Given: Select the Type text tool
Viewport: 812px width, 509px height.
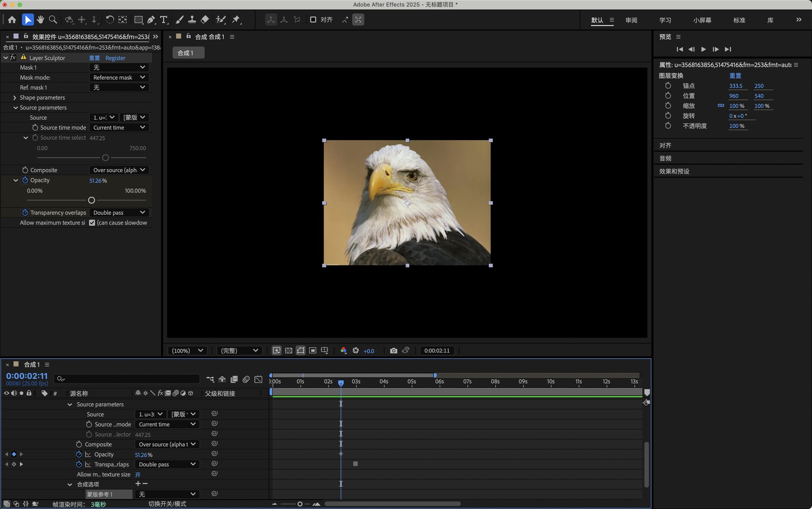Looking at the screenshot, I should coord(164,19).
